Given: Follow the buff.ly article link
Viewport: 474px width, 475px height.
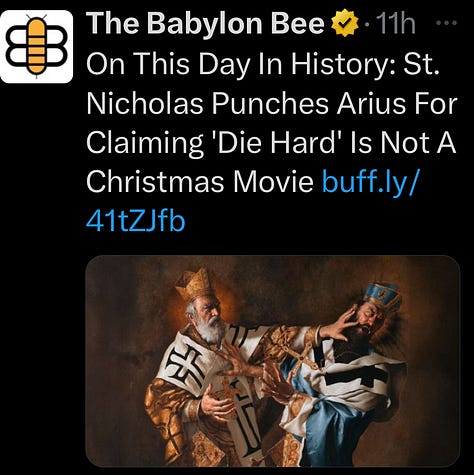Looking at the screenshot, I should [x=369, y=182].
